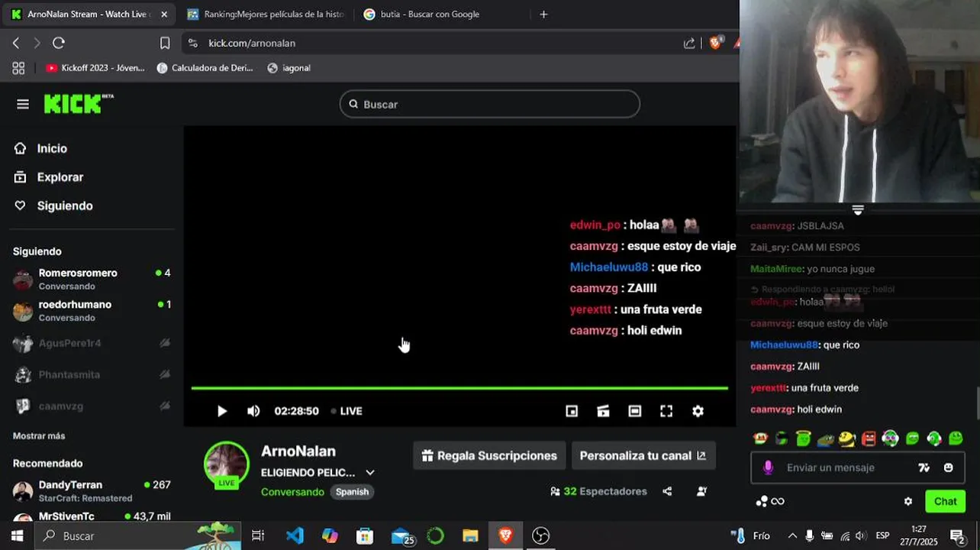980x550 pixels.
Task: Open the bookmarks grid apps icon
Action: 18,67
